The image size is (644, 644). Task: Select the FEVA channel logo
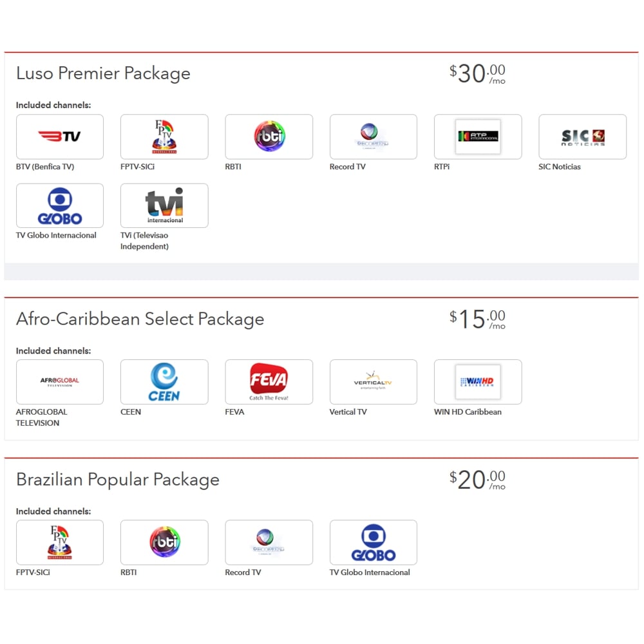(x=269, y=382)
